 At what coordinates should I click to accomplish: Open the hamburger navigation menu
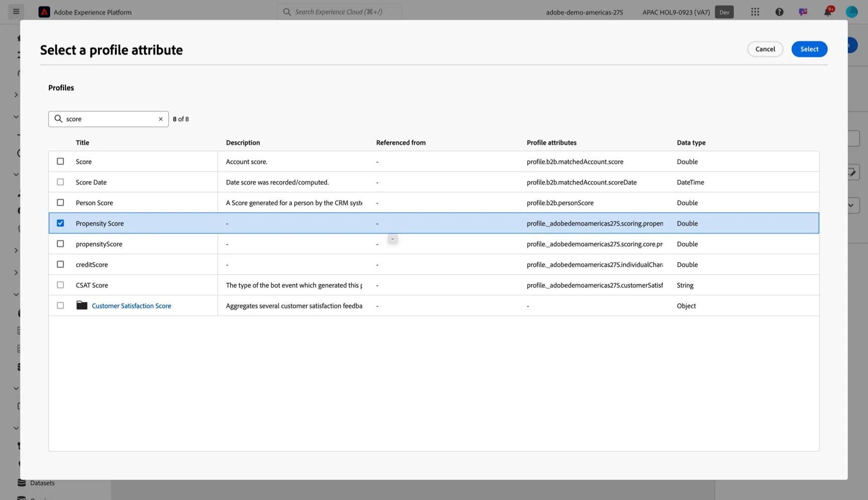coord(16,12)
